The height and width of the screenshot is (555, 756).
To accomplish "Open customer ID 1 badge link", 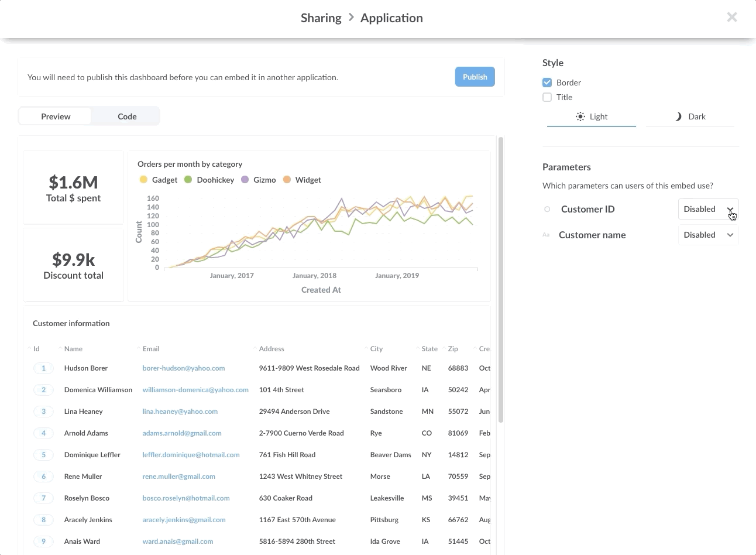I will click(x=43, y=368).
